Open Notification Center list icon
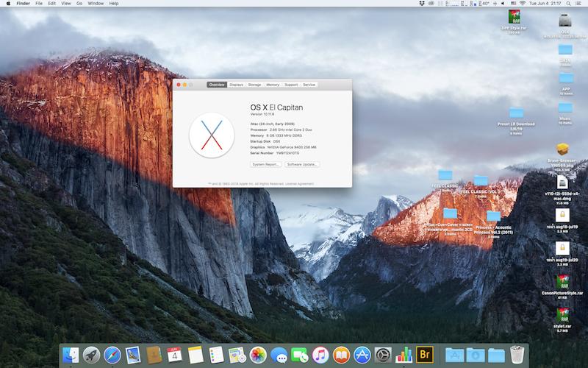 click(579, 4)
